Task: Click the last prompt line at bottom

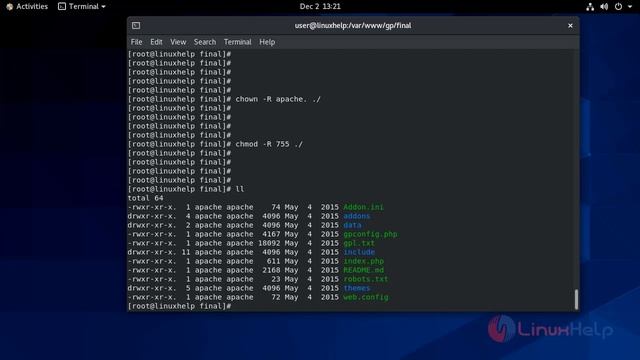Action: click(x=180, y=306)
